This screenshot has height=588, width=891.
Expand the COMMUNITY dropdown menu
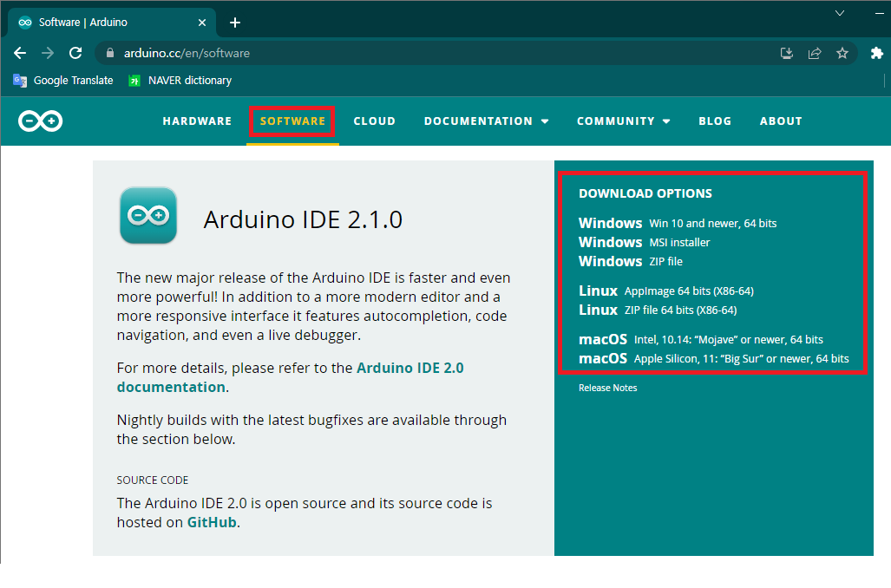pos(624,121)
